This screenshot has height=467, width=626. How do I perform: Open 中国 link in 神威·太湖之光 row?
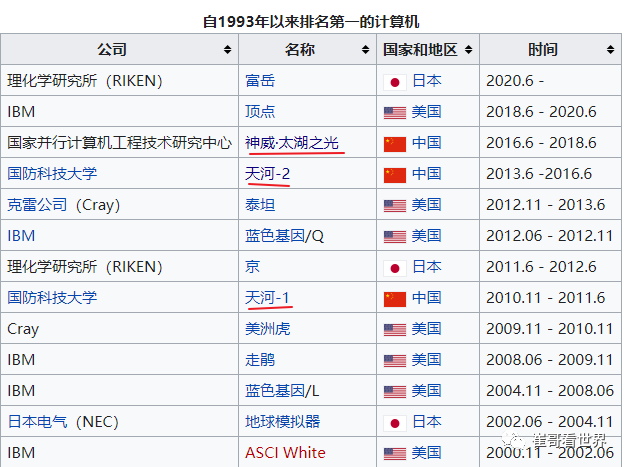427,142
